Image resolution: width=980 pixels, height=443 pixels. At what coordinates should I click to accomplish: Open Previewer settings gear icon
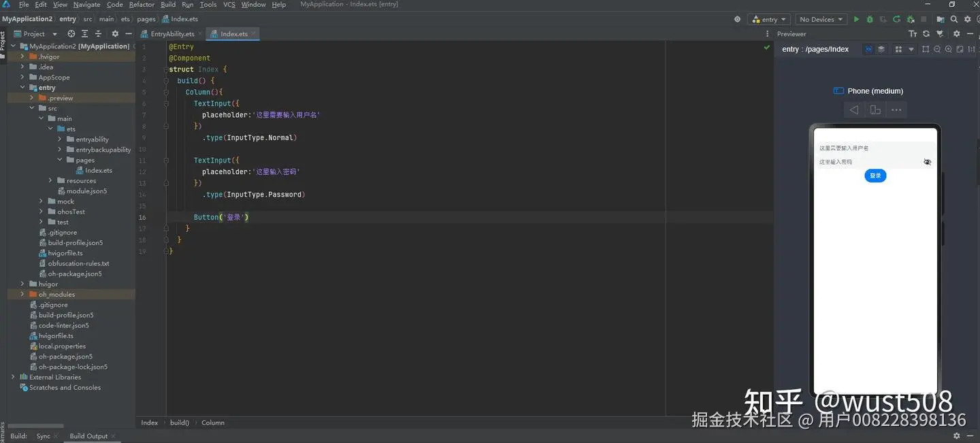point(956,33)
